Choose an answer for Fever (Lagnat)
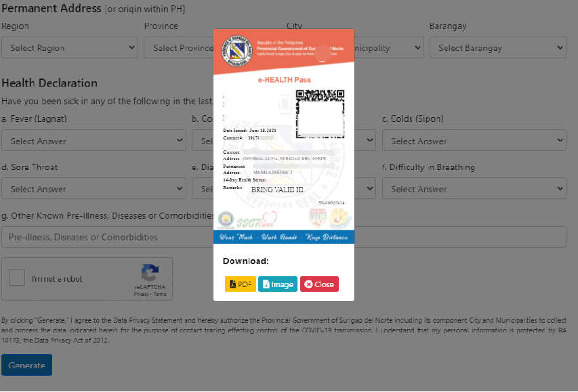The height and width of the screenshot is (392, 578). (x=94, y=141)
